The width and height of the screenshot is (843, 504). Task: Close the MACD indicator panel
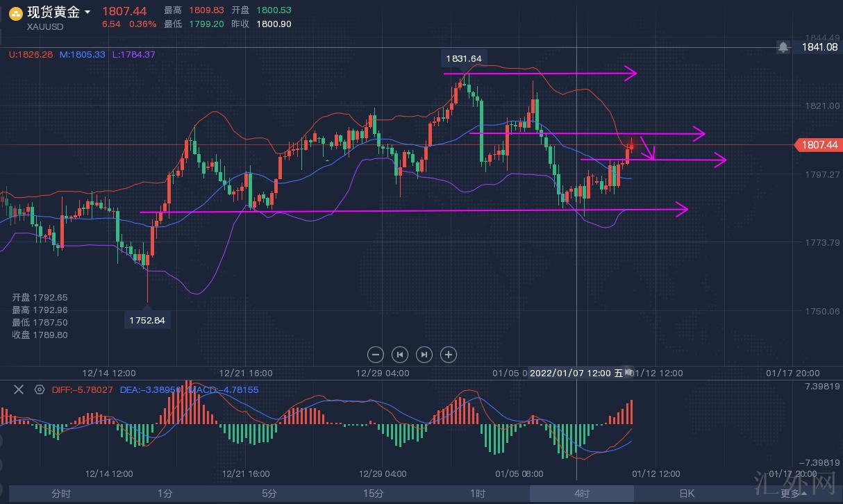pyautogui.click(x=19, y=389)
